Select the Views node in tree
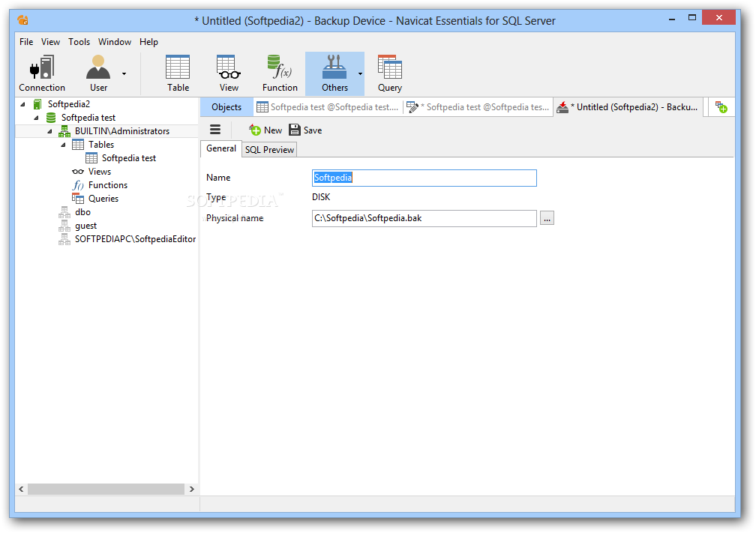 point(99,172)
